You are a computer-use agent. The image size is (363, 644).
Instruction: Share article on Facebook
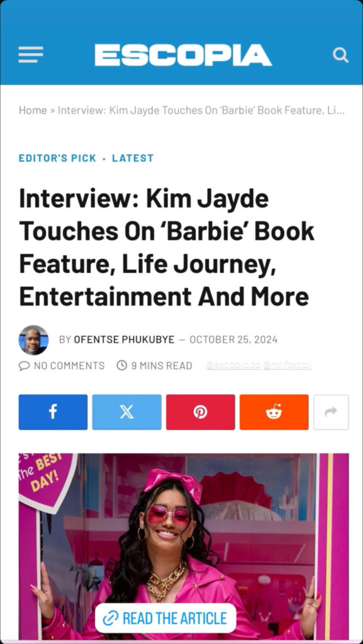[53, 412]
